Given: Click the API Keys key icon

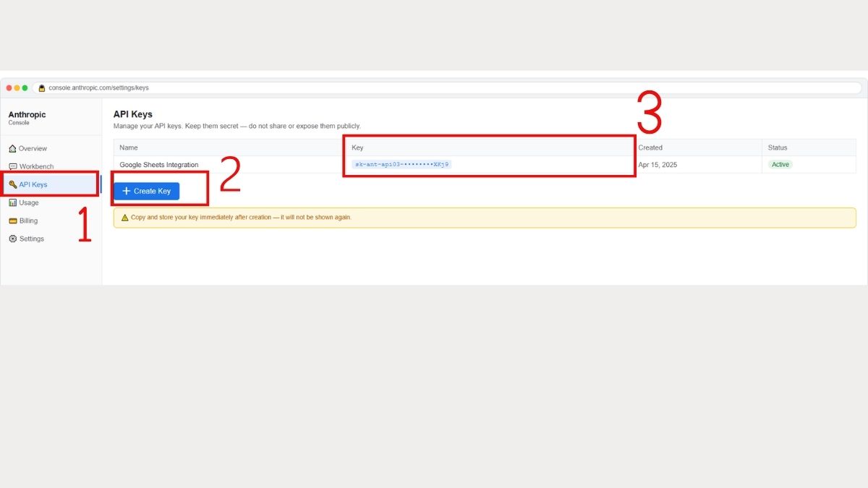Looking at the screenshot, I should (x=13, y=184).
